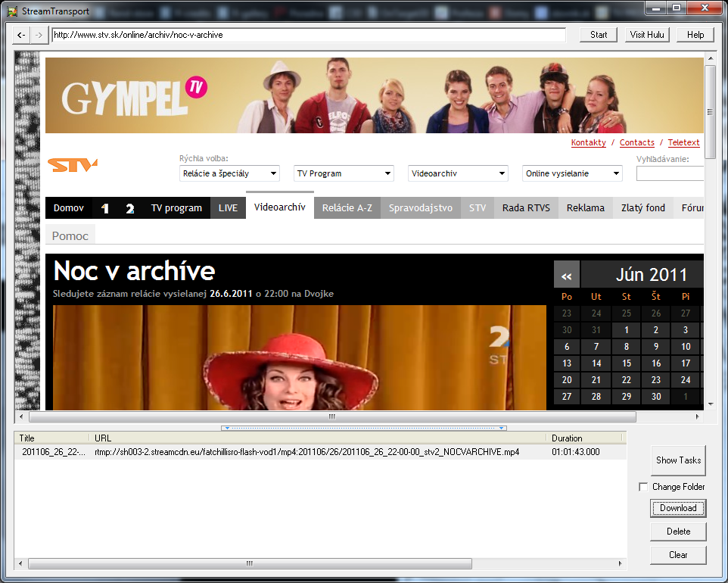Click the Gympel TV banner
Screen dimensions: 728x583
coord(374,95)
